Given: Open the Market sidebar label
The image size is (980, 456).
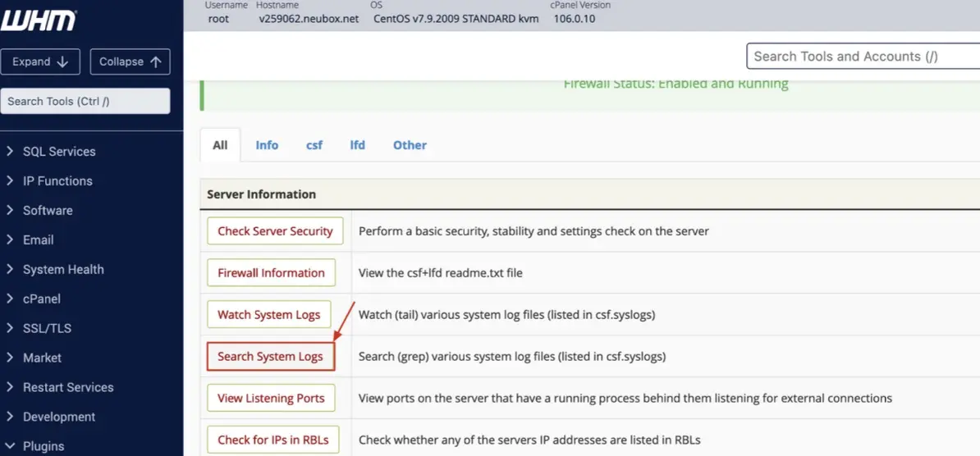Looking at the screenshot, I should click(x=43, y=358).
